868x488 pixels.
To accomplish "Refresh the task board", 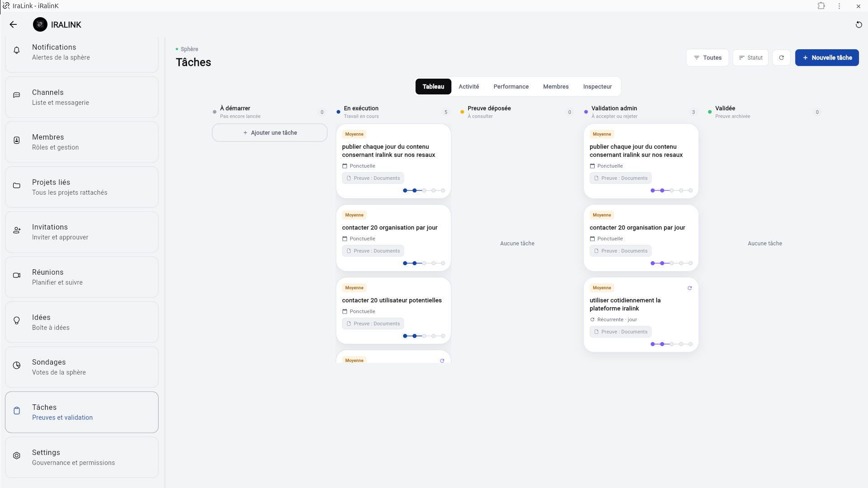I will 781,57.
